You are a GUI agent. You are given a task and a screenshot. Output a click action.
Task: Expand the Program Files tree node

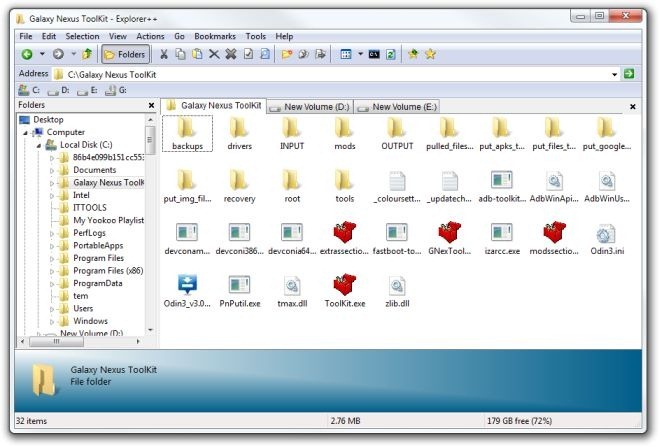[x=52, y=259]
